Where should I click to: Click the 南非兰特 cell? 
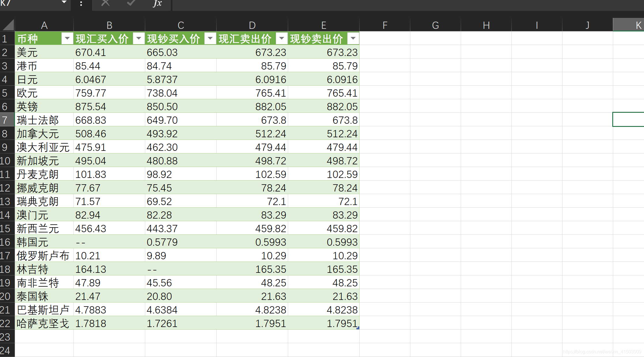click(44, 282)
